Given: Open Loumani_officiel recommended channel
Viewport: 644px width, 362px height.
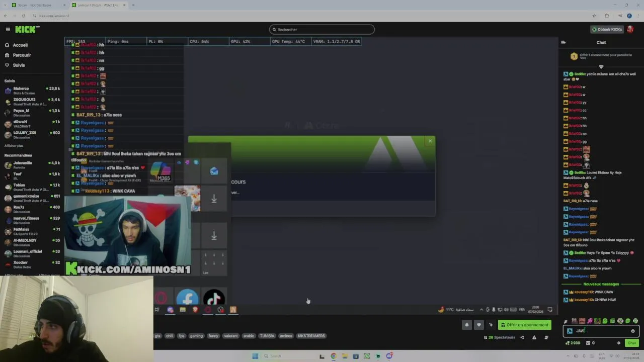Looking at the screenshot, I should coord(32,253).
